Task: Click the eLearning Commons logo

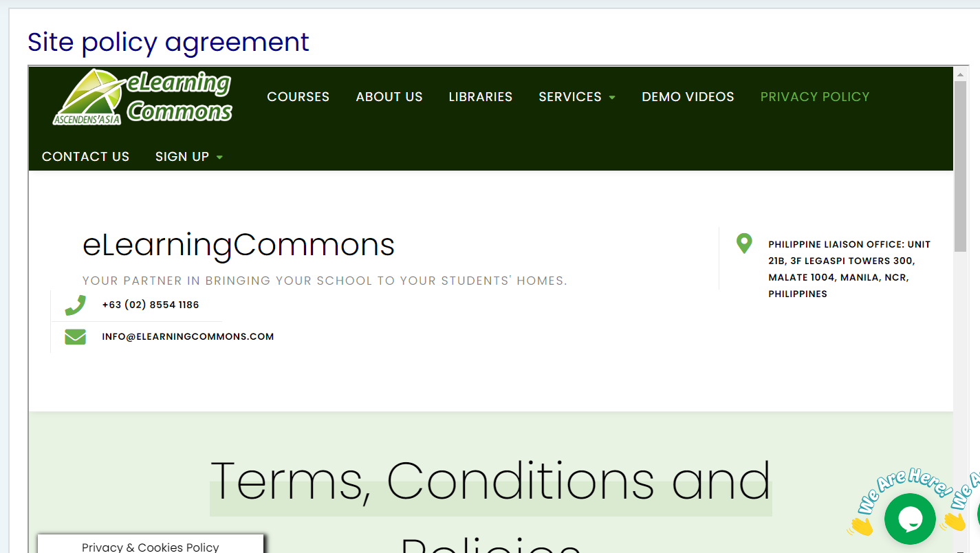Action: (x=142, y=96)
